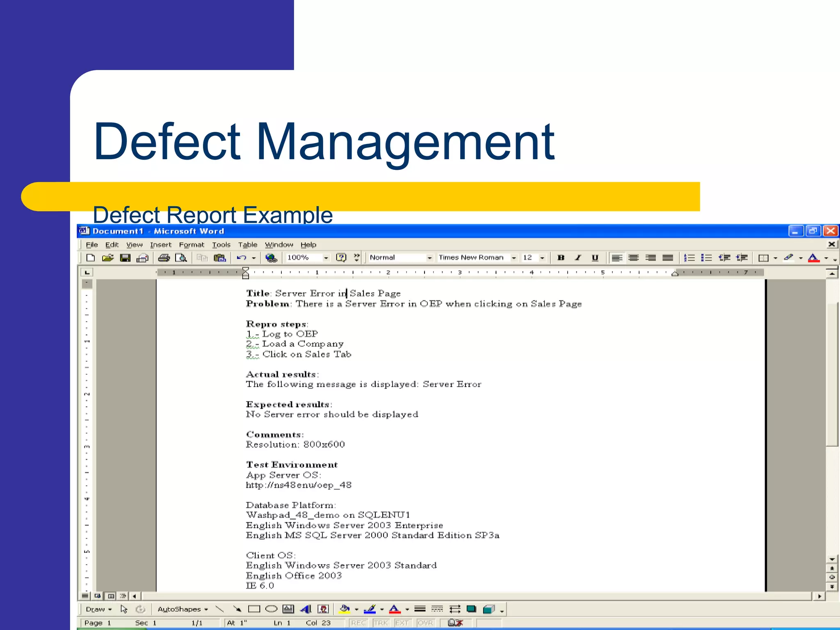The width and height of the screenshot is (840, 630).
Task: Open the Line Style options
Action: coord(420,609)
